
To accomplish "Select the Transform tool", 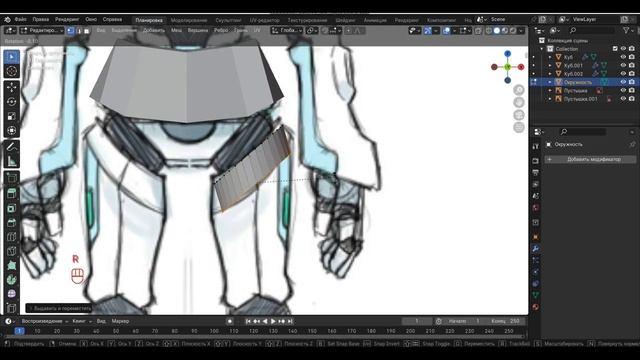I will [11, 131].
